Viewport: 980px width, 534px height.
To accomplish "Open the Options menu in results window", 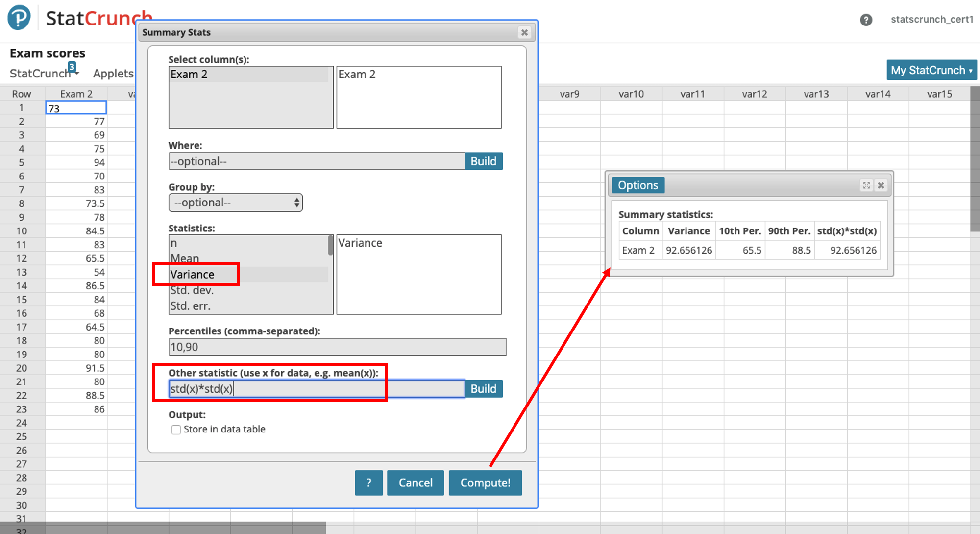I will [637, 185].
